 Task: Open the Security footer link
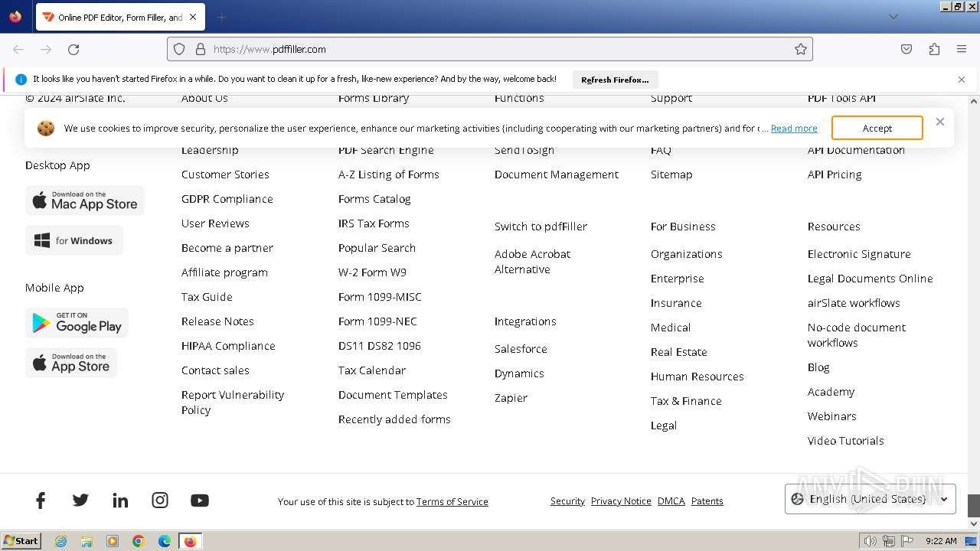click(567, 501)
